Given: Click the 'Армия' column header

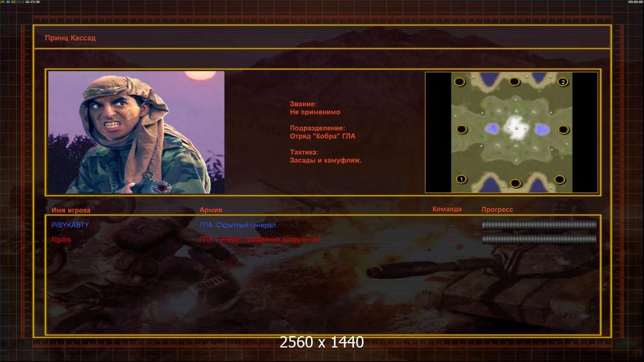Looking at the screenshot, I should [211, 210].
